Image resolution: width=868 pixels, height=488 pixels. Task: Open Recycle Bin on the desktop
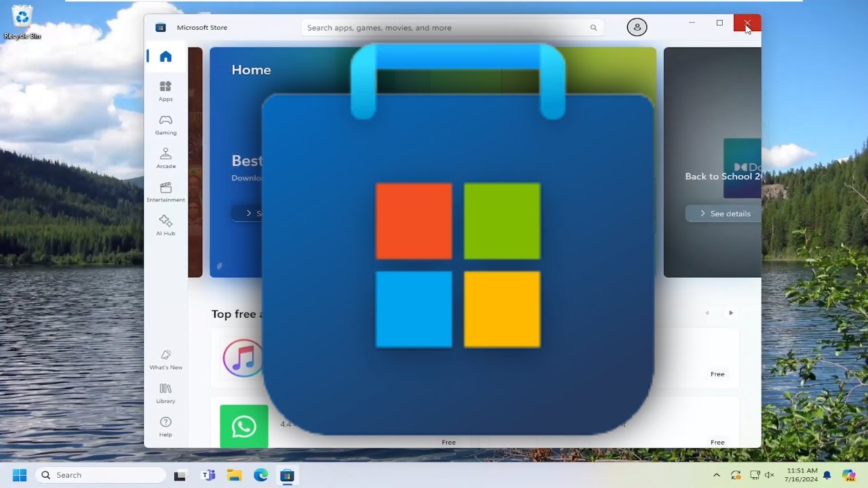[x=22, y=22]
